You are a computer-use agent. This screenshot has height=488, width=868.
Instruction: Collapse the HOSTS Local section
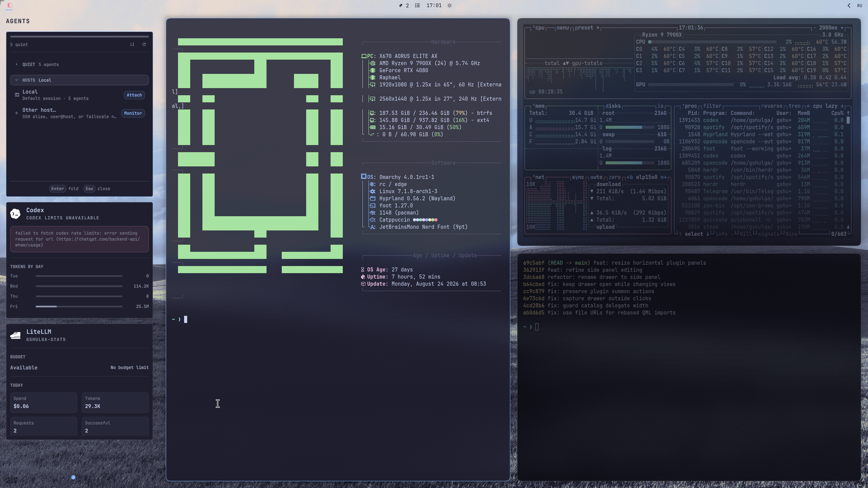[79, 80]
